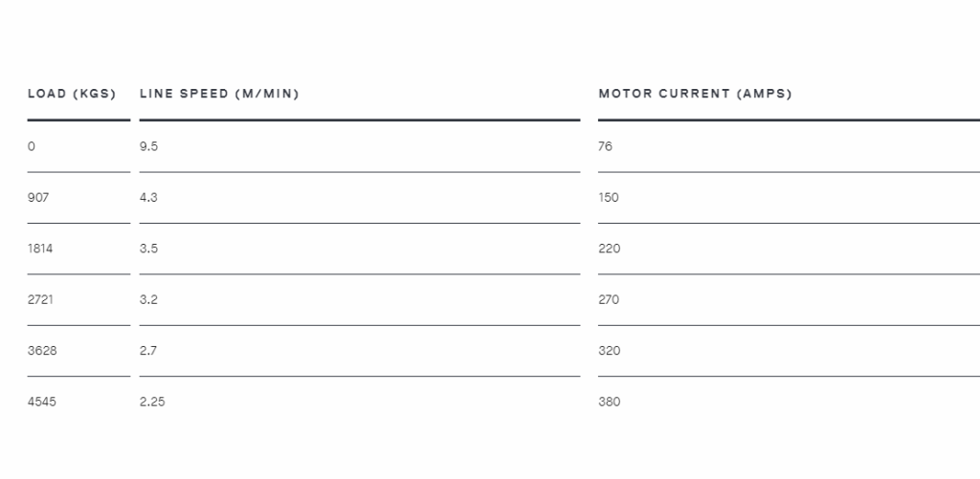Select the load value 3628
The width and height of the screenshot is (980, 479).
coord(42,351)
